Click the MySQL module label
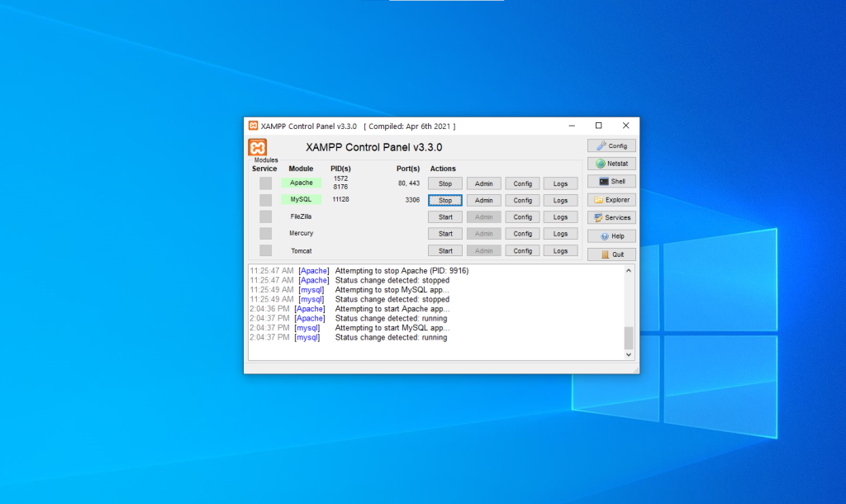Viewport: 846px width, 504px height. click(301, 199)
